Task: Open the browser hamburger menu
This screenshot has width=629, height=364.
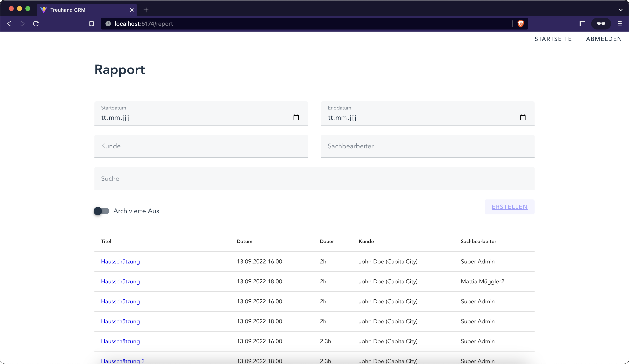Action: pyautogui.click(x=620, y=24)
